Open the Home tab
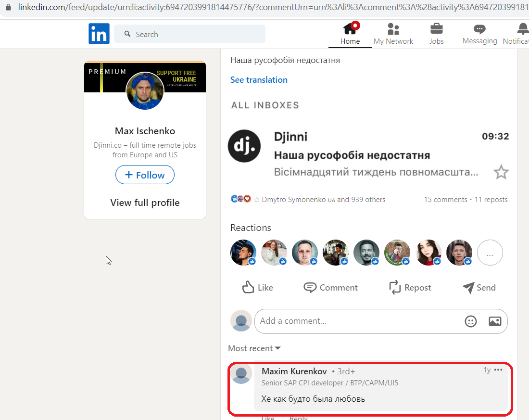The image size is (529, 420). 350,34
